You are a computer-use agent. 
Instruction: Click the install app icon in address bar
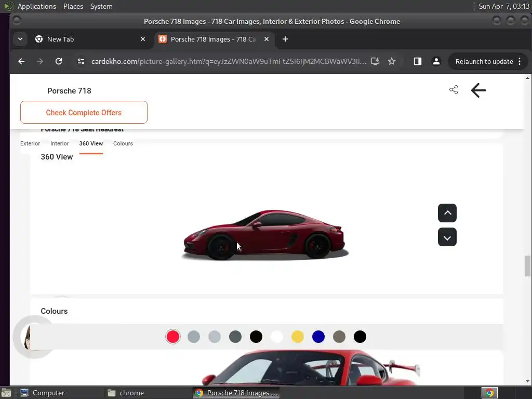tap(375, 61)
